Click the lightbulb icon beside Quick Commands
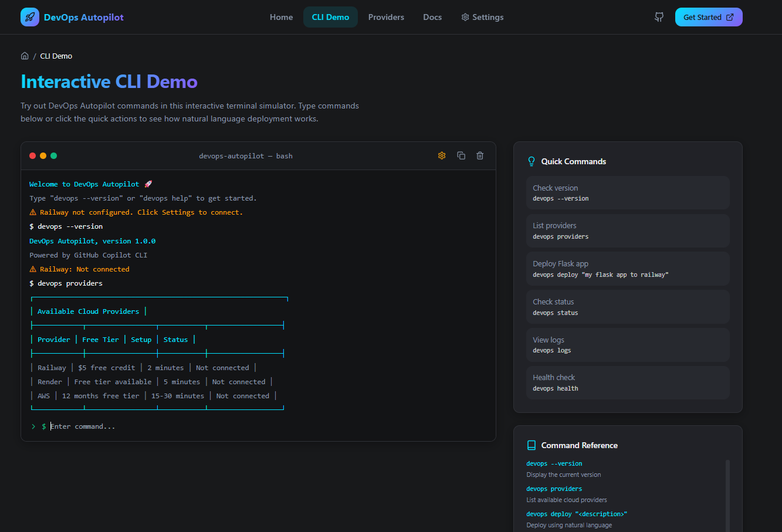This screenshot has height=532, width=782. [532, 161]
